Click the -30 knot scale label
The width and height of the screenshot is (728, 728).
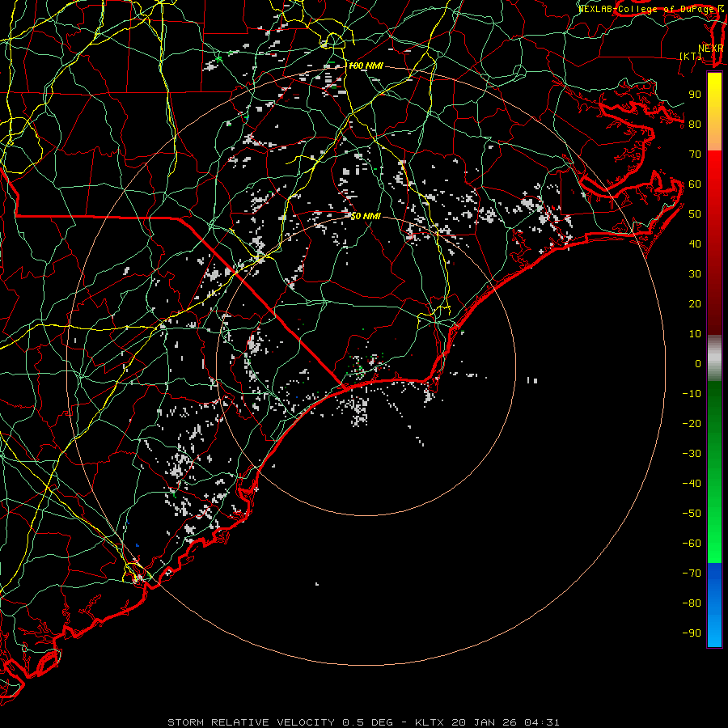(x=692, y=454)
